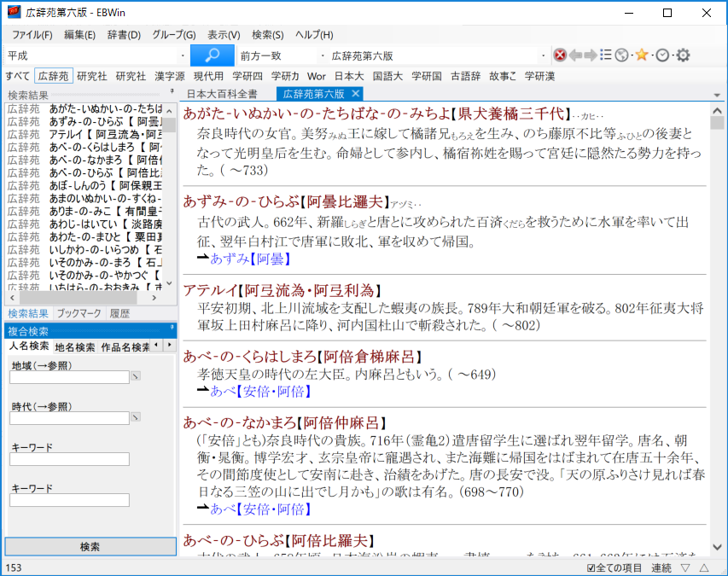Click the content pane scroll down arrow
This screenshot has width=728, height=576.
[717, 548]
